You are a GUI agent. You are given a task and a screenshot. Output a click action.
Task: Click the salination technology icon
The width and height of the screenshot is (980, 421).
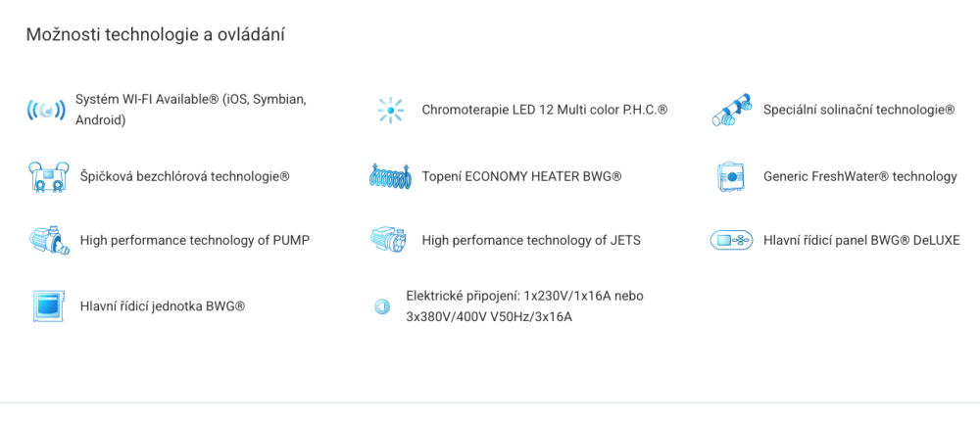point(731,111)
